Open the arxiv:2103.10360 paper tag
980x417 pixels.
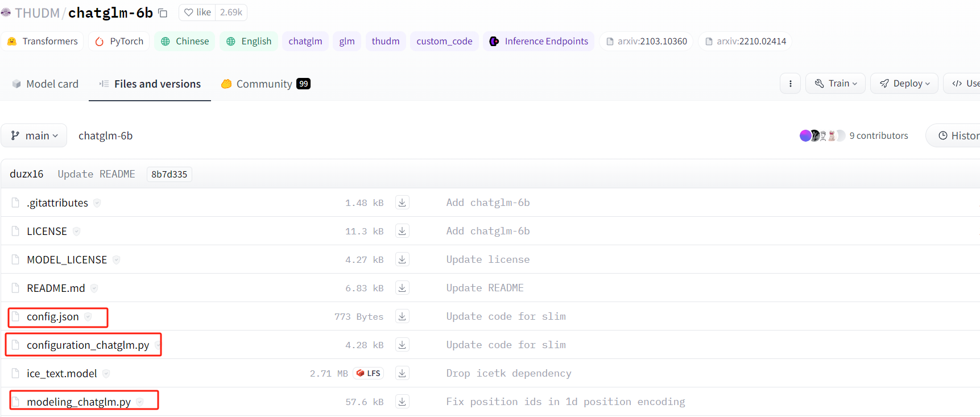(x=646, y=41)
